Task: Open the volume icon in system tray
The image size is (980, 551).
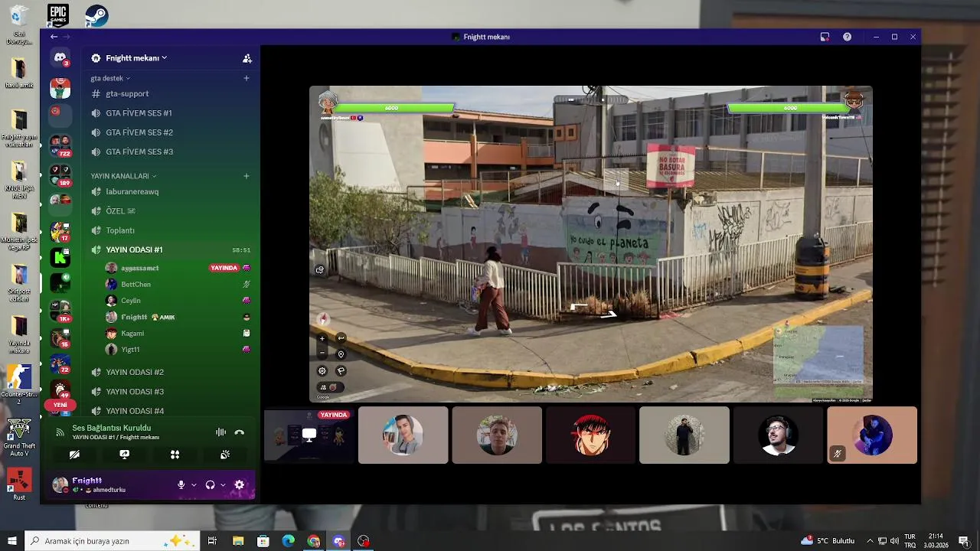Action: 894,541
